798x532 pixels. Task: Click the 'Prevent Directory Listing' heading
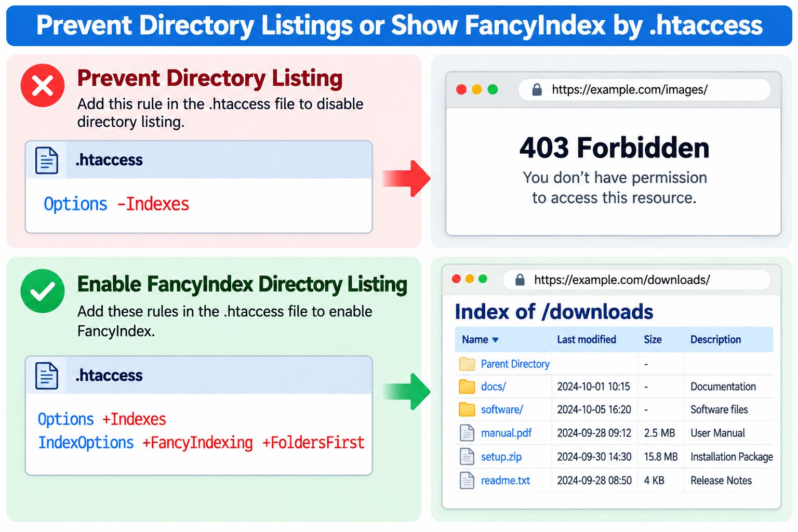[210, 79]
